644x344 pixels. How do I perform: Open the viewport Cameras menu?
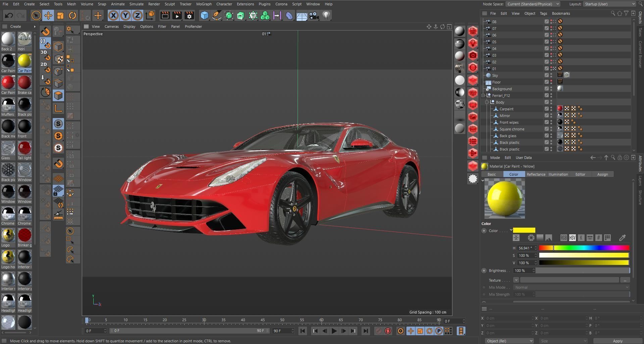pyautogui.click(x=111, y=26)
